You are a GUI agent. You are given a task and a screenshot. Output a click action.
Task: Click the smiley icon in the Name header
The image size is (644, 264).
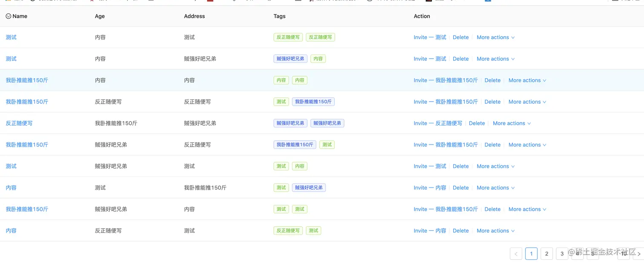[8, 16]
